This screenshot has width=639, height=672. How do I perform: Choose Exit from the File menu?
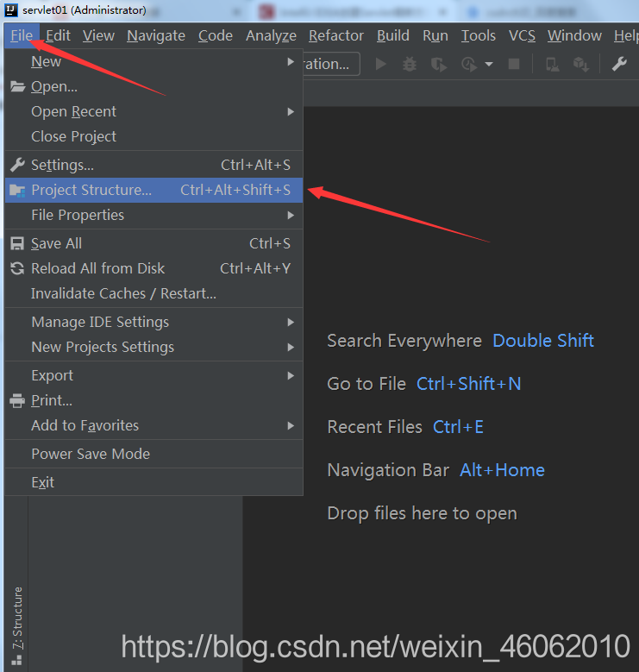153,482
